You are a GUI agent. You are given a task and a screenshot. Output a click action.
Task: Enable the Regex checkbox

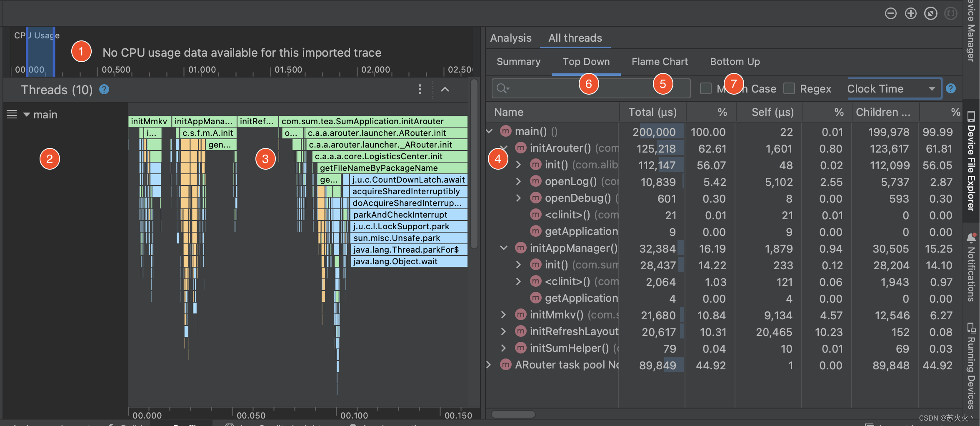[x=789, y=88]
